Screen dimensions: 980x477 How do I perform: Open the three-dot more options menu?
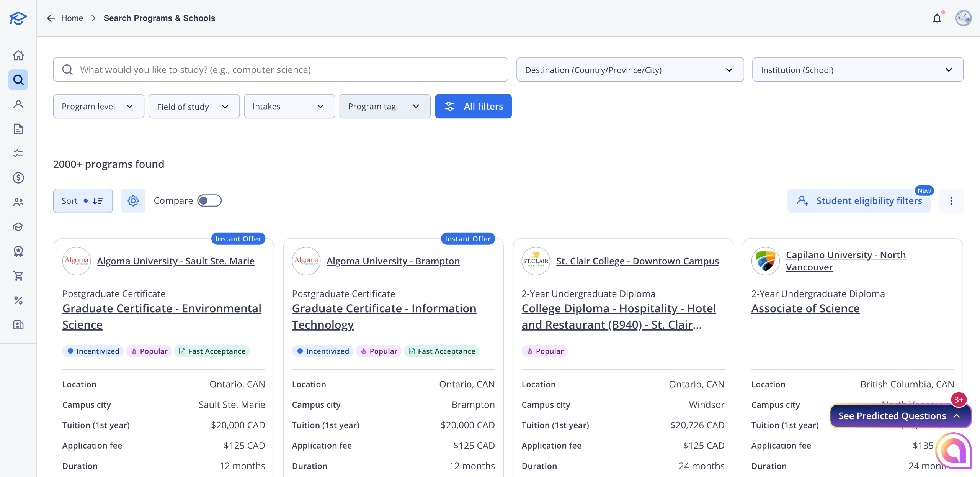[951, 201]
